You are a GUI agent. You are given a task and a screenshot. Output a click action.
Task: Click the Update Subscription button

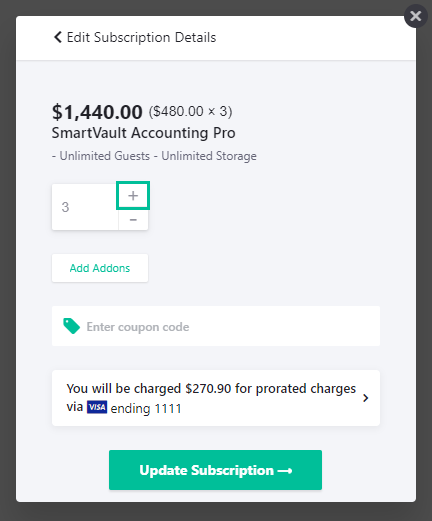[x=215, y=470]
